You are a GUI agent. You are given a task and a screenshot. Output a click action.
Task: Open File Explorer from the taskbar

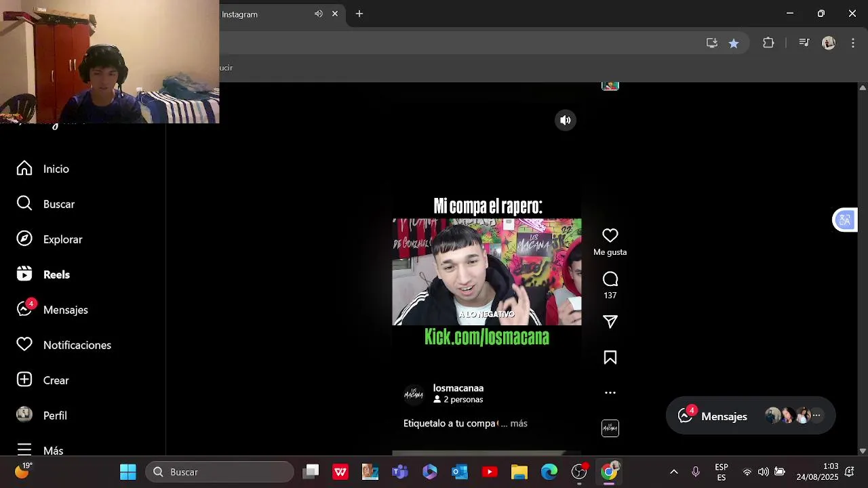(519, 472)
